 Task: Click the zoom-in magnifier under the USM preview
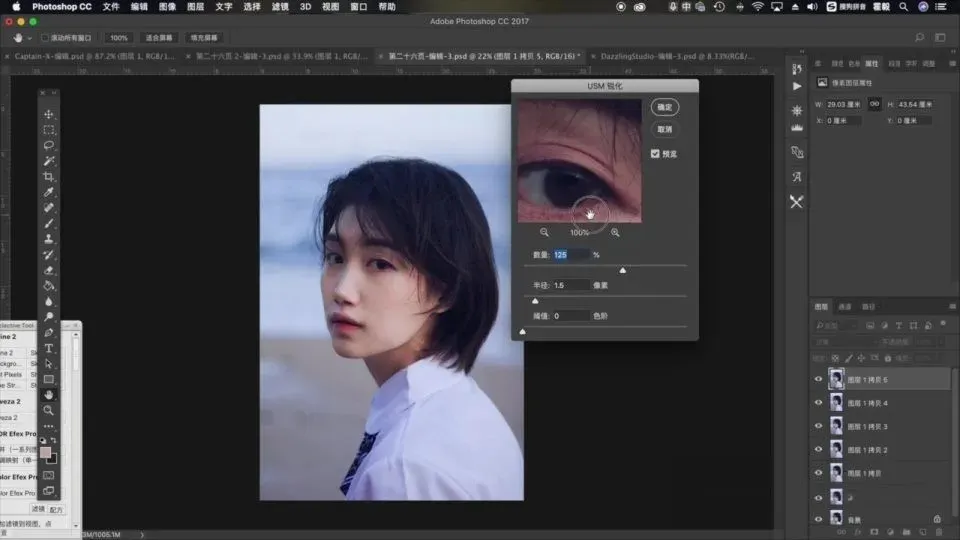pos(615,232)
